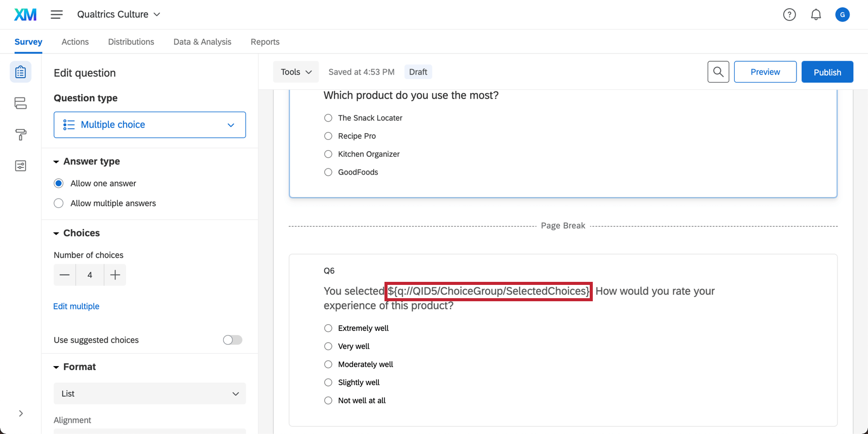Open the Help question mark icon
The width and height of the screenshot is (868, 434).
coord(789,15)
